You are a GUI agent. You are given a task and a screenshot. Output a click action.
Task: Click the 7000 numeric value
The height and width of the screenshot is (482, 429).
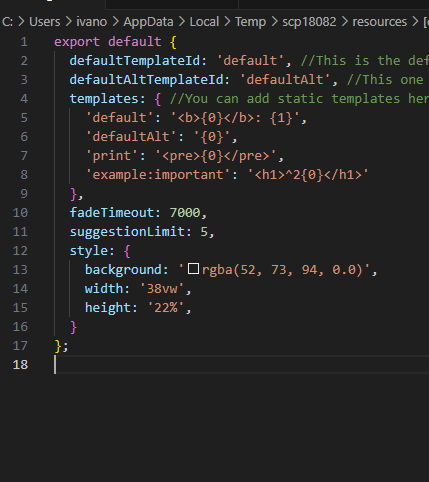pyautogui.click(x=185, y=213)
